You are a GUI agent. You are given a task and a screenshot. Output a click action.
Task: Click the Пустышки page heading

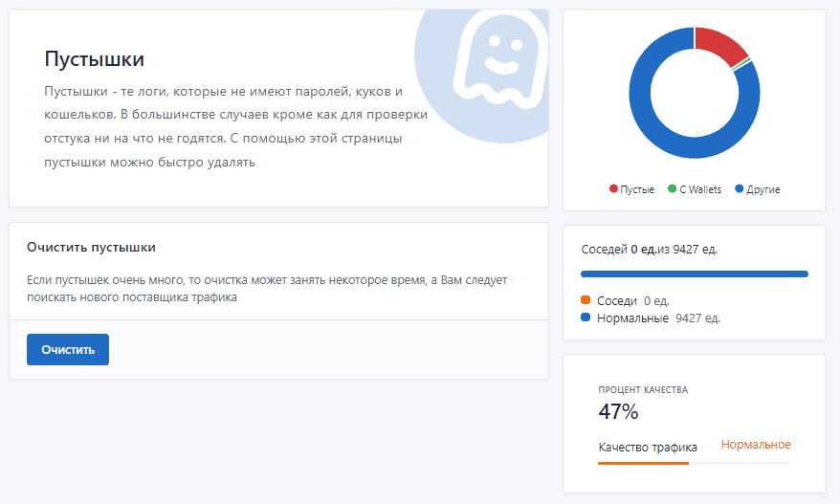[95, 59]
